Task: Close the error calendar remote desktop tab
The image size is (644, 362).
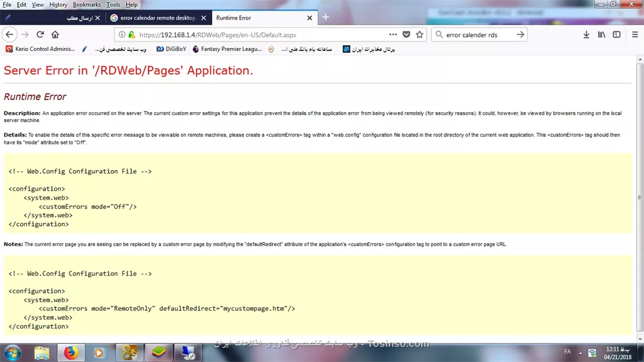Action: click(204, 18)
